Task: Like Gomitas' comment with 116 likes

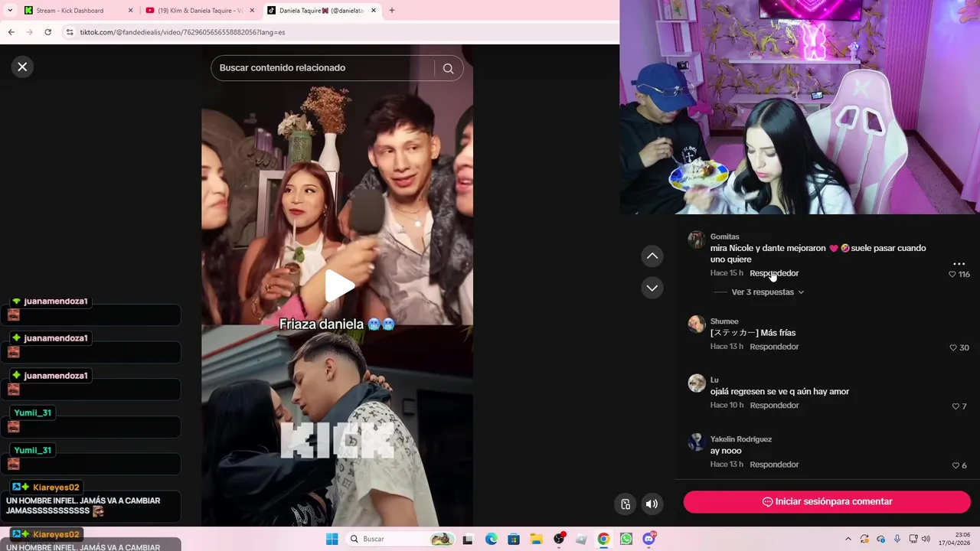Action: pos(952,274)
